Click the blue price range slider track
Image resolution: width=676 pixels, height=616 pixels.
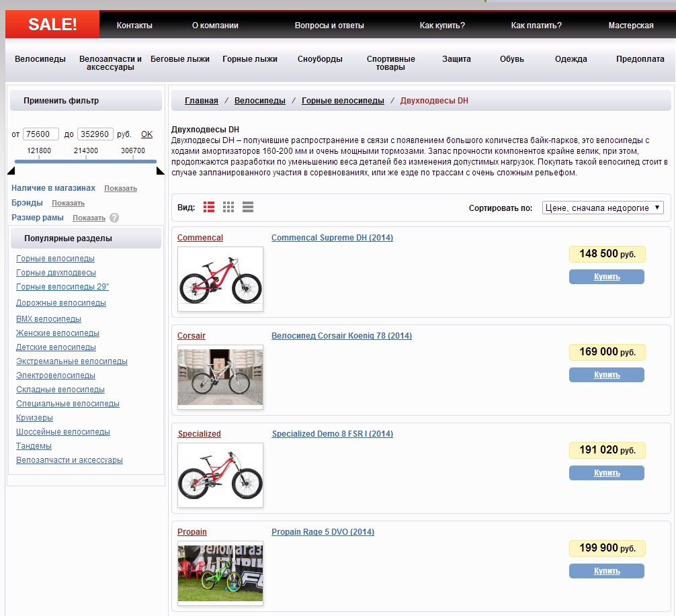(x=85, y=162)
